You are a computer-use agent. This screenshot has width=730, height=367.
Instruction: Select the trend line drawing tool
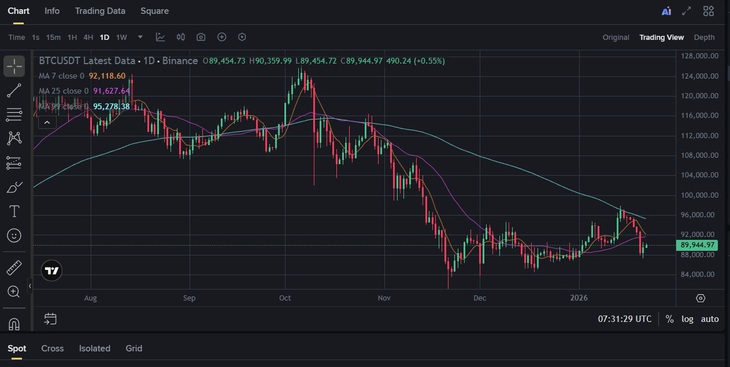[14, 90]
